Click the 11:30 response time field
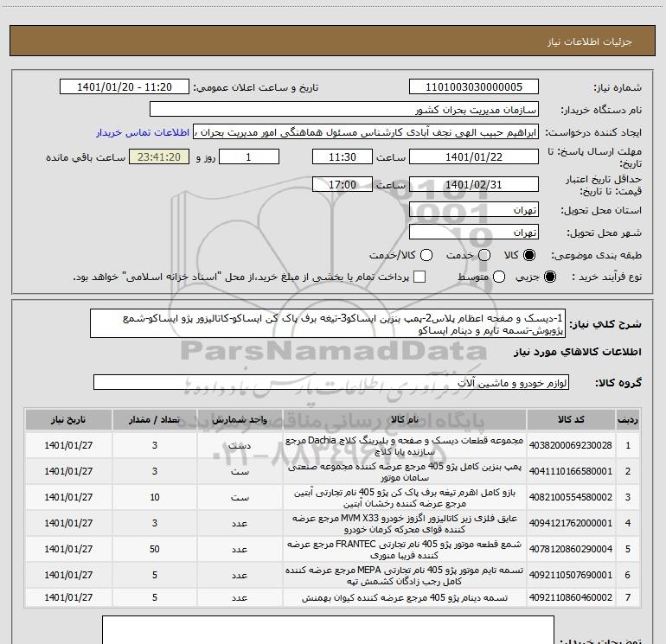 pos(343,157)
